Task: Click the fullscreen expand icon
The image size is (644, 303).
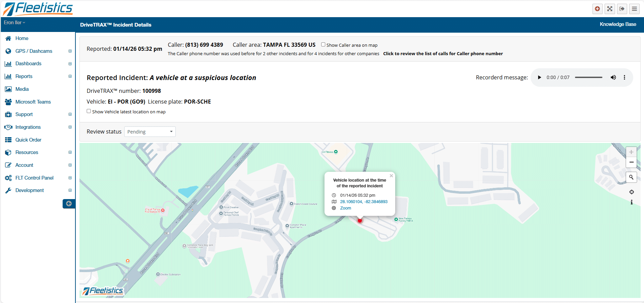Action: [x=610, y=9]
